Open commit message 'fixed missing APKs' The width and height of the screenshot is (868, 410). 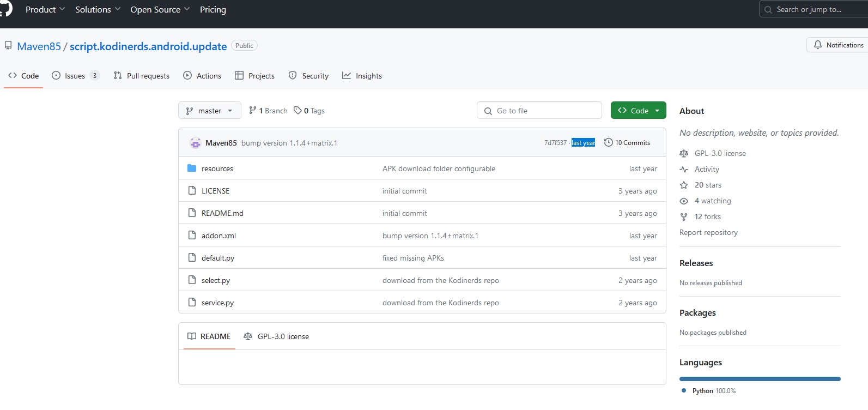click(413, 258)
